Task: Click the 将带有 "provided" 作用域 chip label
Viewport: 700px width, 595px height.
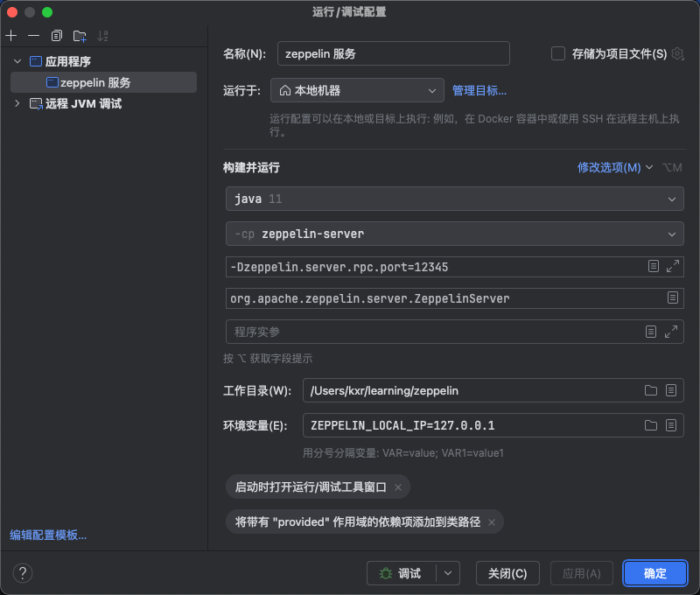Action: [358, 521]
